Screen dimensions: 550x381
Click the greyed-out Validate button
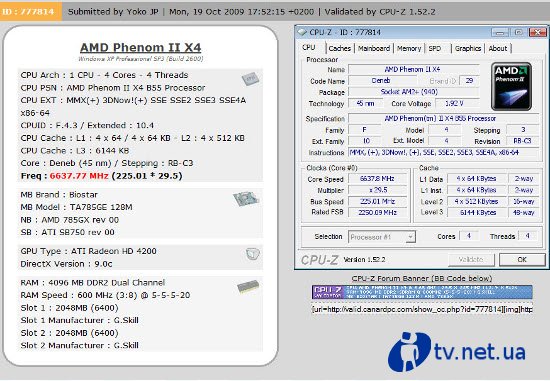[471, 260]
